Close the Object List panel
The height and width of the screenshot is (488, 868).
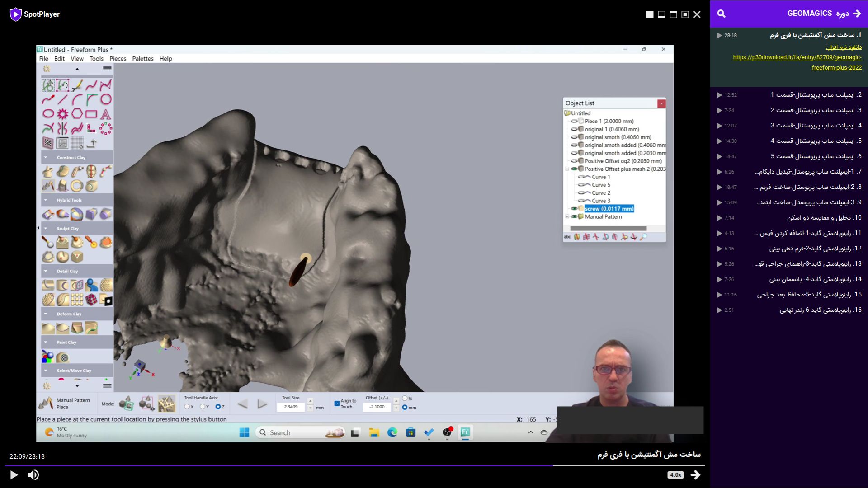[x=661, y=103]
